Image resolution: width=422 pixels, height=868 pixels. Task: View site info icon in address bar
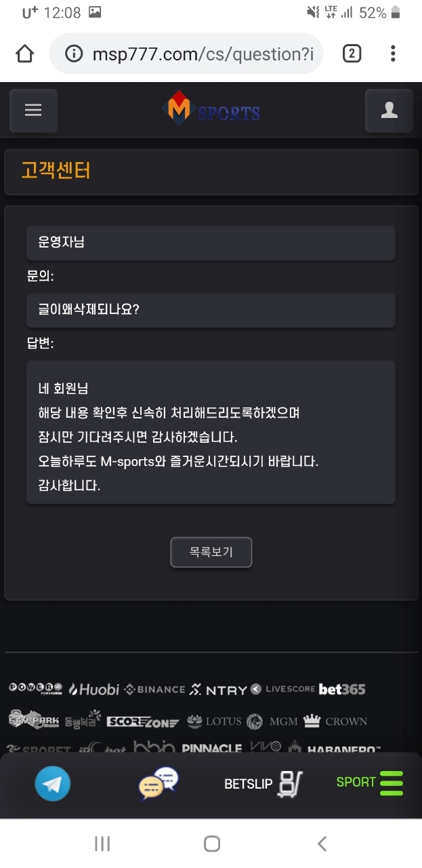pos(73,54)
